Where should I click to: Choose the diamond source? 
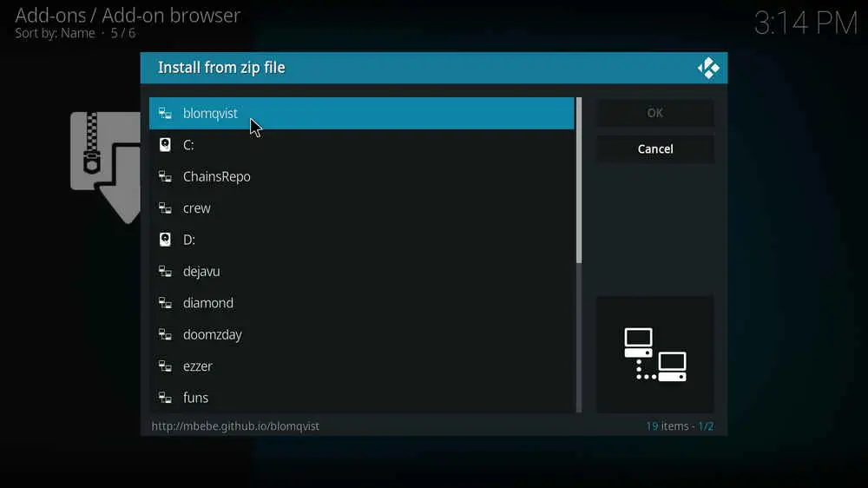[x=361, y=303]
